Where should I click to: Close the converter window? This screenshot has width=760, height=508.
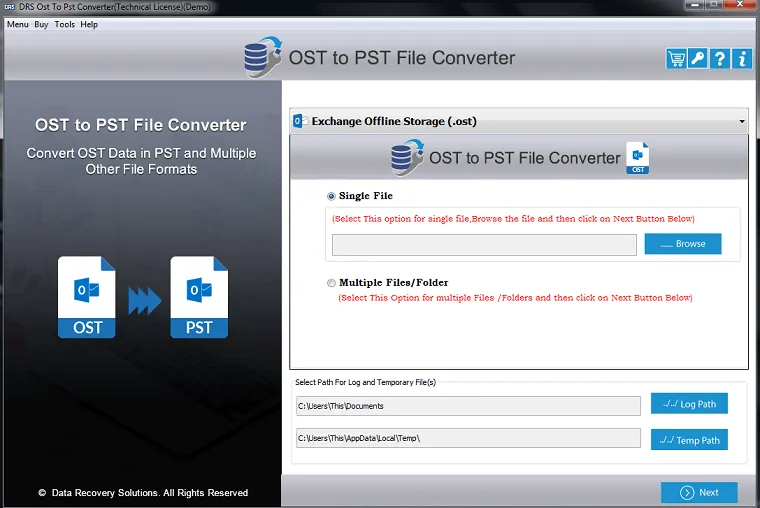[740, 4]
